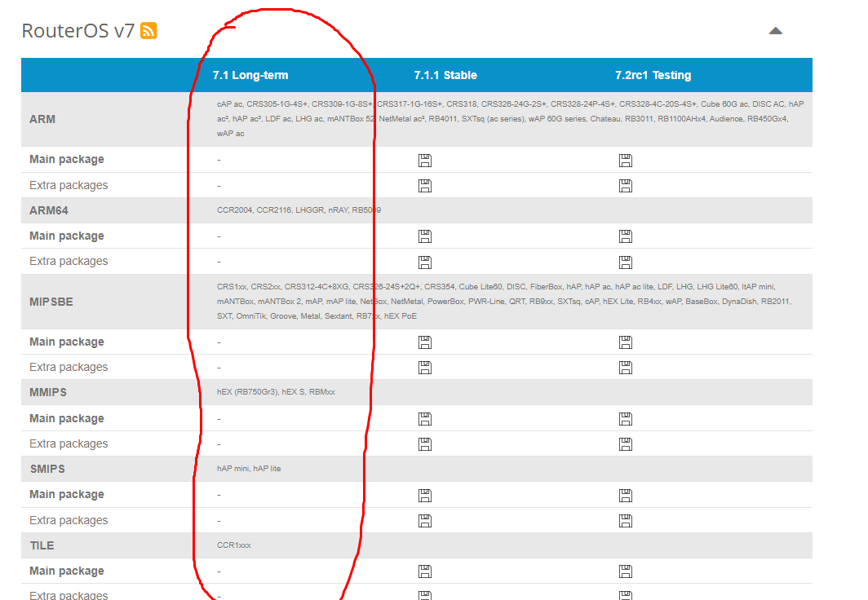Click 'Main package' label under MMIPS

click(66, 419)
